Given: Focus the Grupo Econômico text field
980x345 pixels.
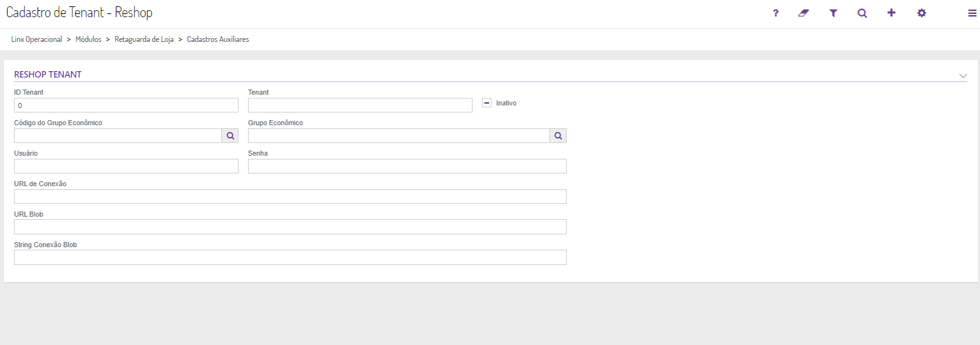Looking at the screenshot, I should [399, 135].
